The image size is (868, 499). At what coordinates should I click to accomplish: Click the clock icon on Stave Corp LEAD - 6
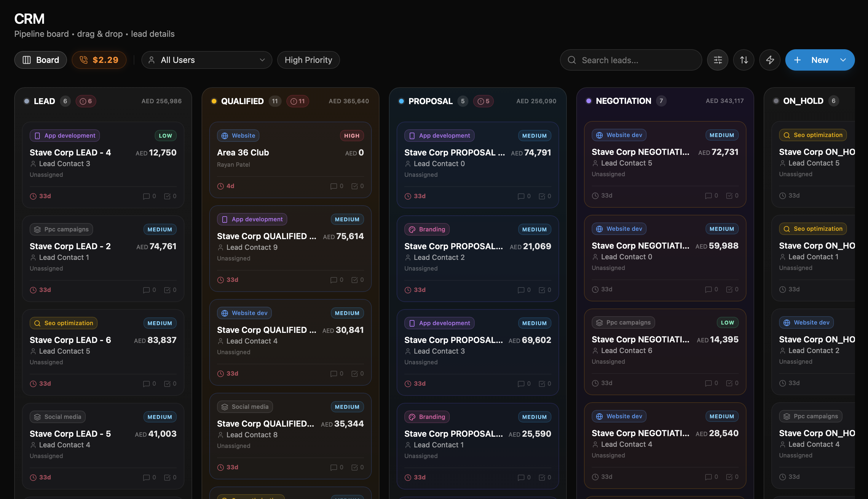(x=33, y=384)
